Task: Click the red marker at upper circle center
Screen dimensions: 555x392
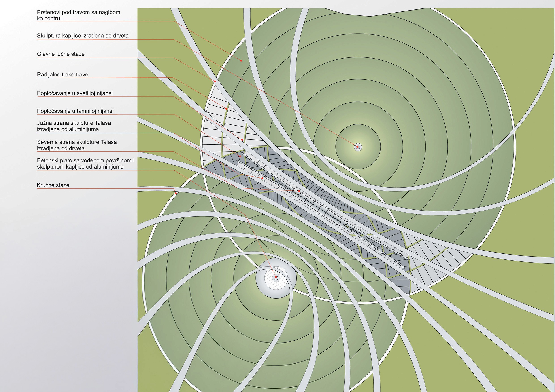Action: [x=357, y=147]
